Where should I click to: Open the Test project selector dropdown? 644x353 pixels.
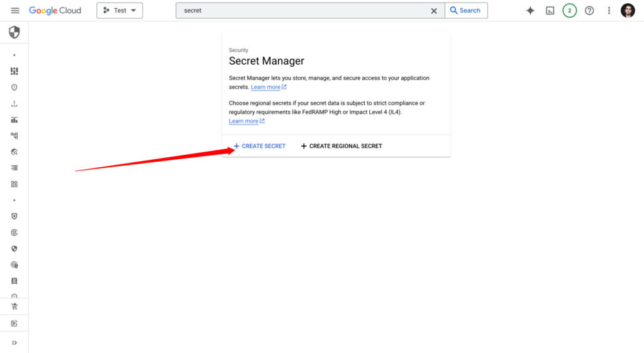pos(119,11)
